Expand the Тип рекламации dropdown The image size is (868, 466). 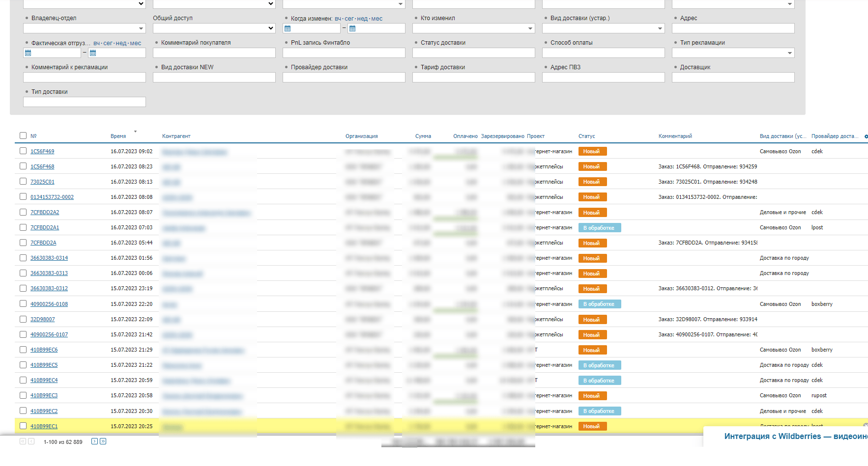[790, 53]
